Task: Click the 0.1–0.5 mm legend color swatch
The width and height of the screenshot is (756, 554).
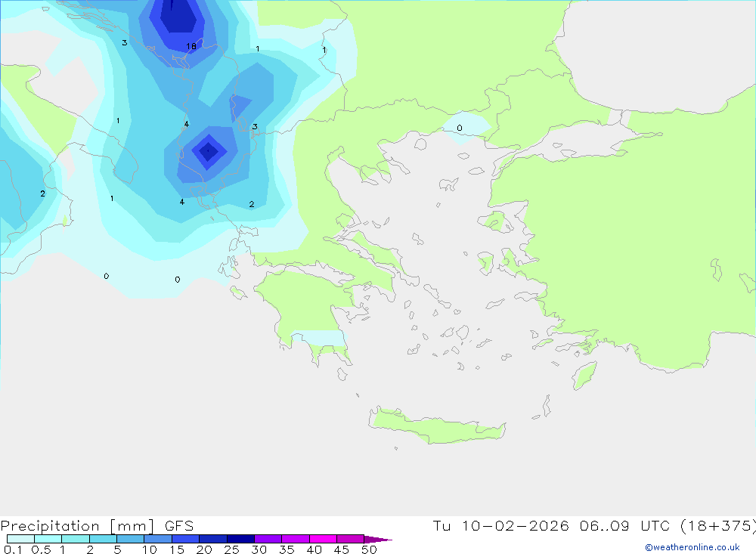Action: [20, 539]
